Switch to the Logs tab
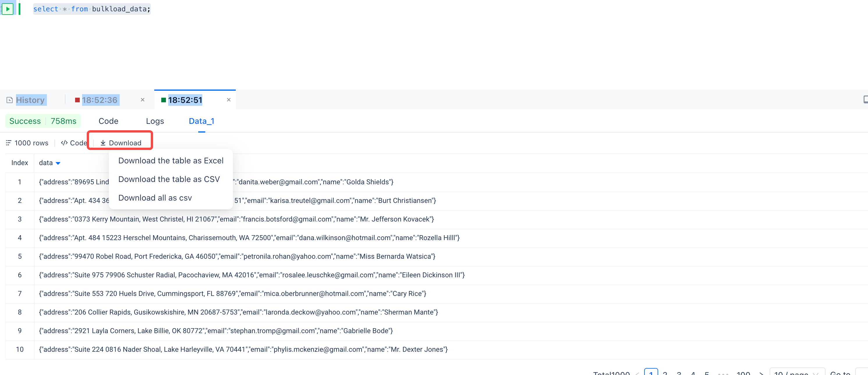The width and height of the screenshot is (868, 375). point(155,121)
